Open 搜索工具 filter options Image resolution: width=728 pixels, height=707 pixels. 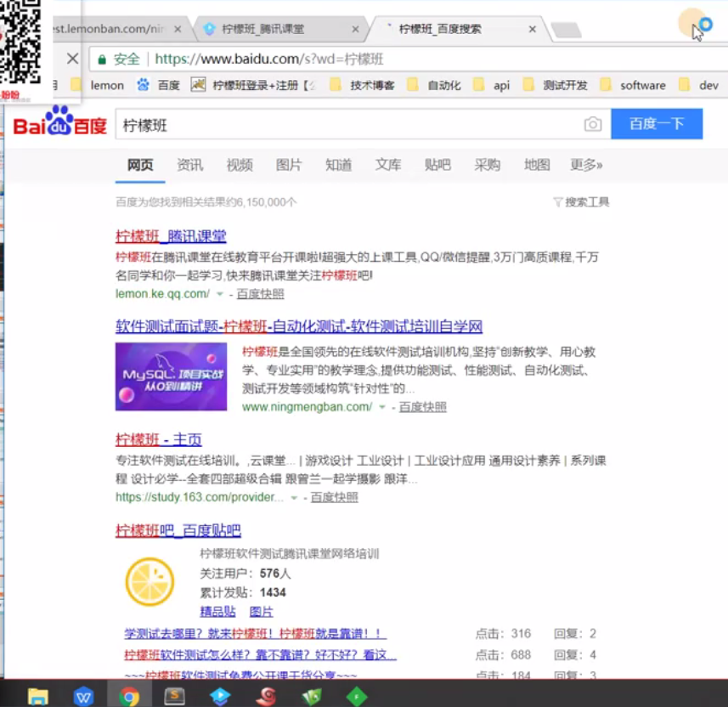(x=581, y=202)
